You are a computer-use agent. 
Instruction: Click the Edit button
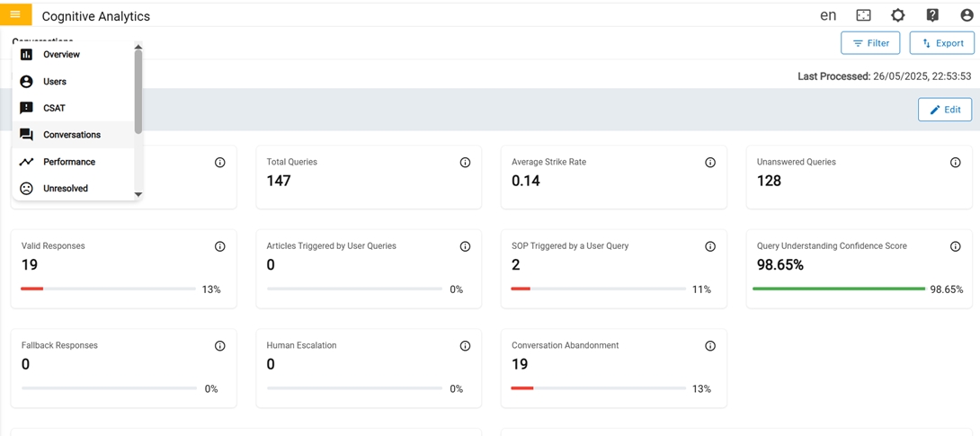click(x=944, y=110)
